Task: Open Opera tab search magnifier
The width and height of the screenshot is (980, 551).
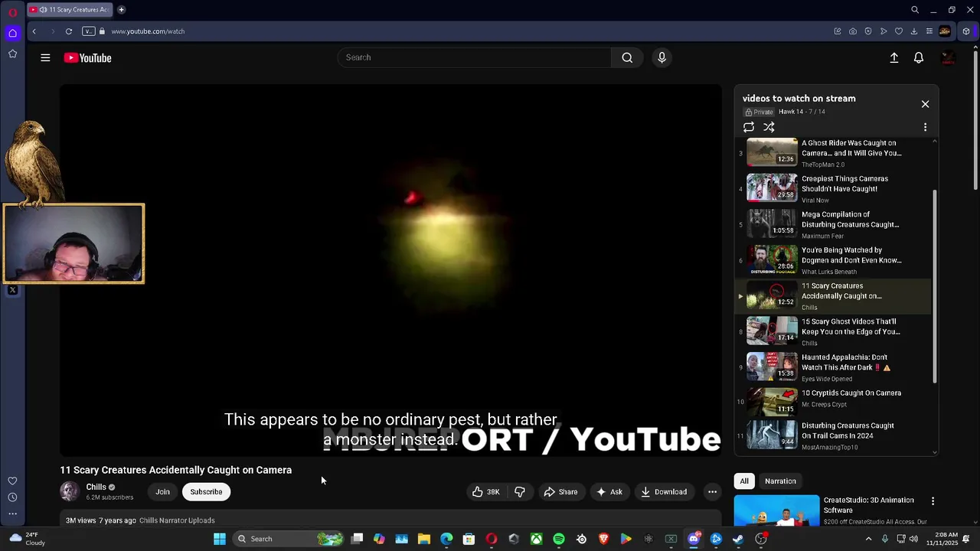Action: [x=915, y=10]
